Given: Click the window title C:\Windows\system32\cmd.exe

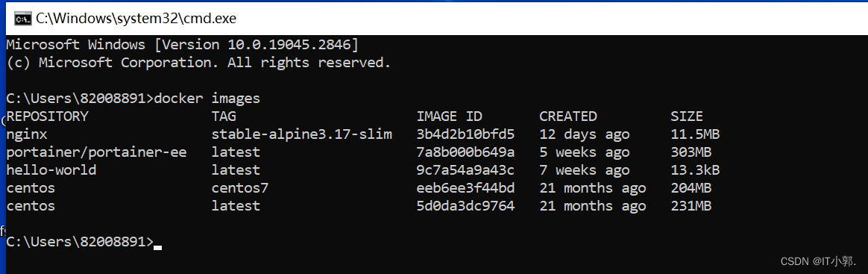Looking at the screenshot, I should tap(136, 19).
